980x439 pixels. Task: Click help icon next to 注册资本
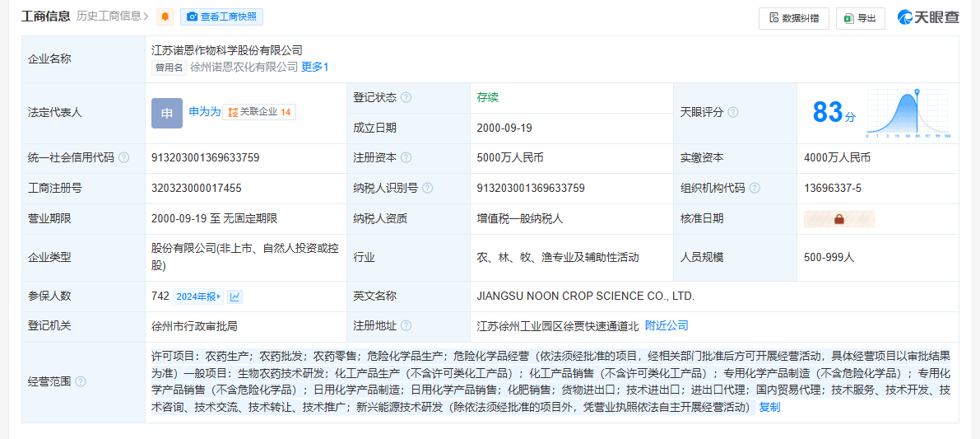[406, 158]
